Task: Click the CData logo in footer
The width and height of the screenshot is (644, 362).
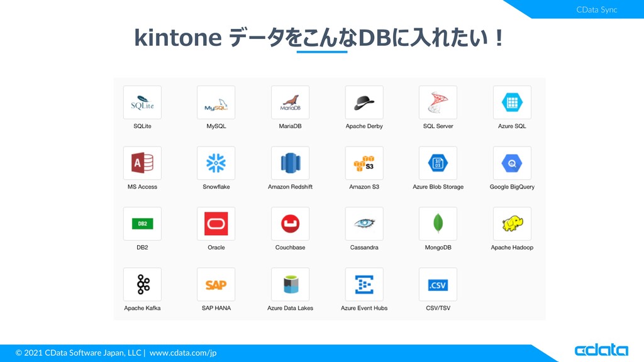Action: (x=601, y=350)
